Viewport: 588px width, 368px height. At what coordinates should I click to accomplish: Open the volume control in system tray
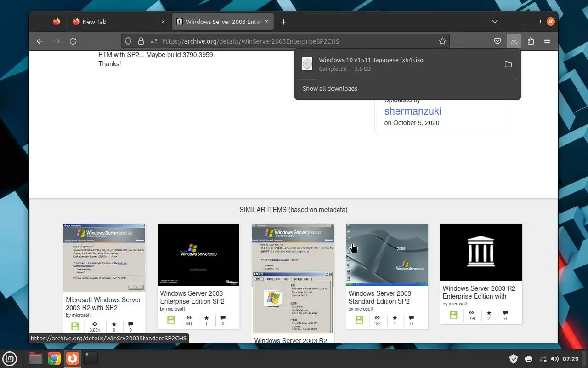(x=555, y=359)
